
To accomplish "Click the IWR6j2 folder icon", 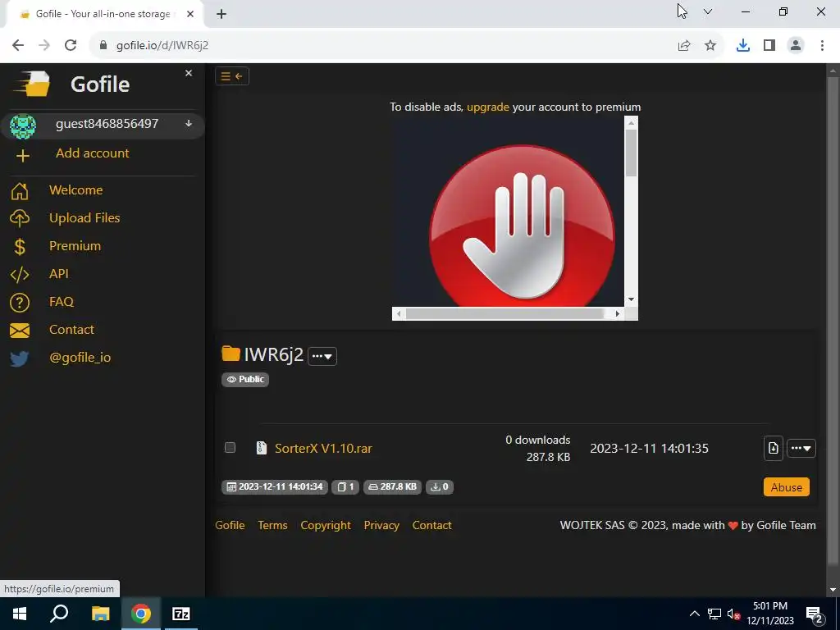I will pyautogui.click(x=231, y=354).
